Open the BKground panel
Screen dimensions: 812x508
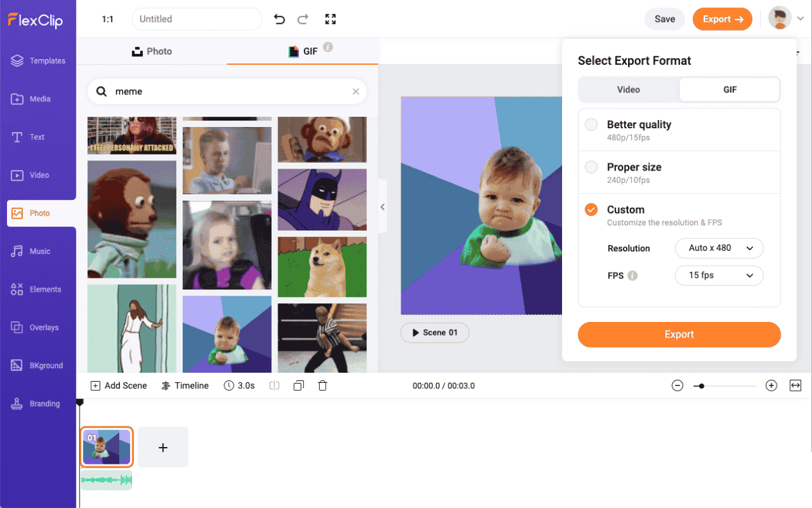tap(38, 365)
